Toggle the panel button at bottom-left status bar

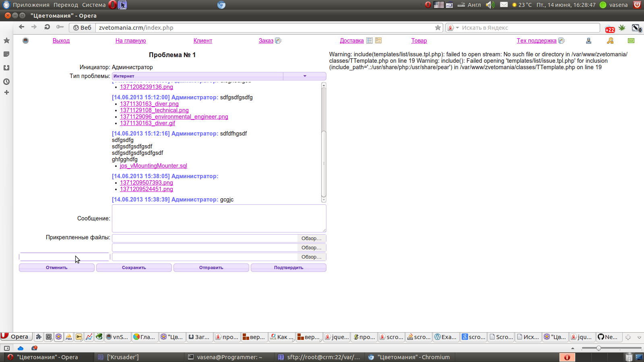7,348
